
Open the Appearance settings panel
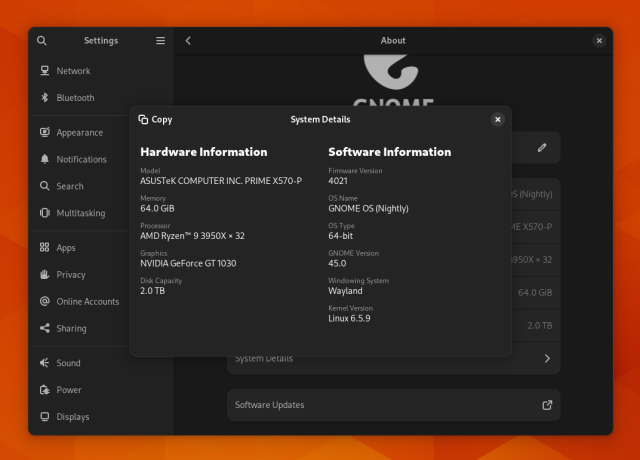80,132
